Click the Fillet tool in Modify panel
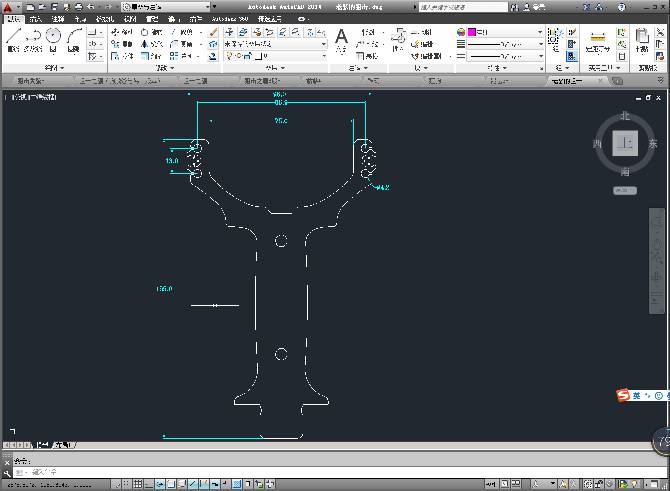This screenshot has height=491, width=670. click(x=181, y=44)
